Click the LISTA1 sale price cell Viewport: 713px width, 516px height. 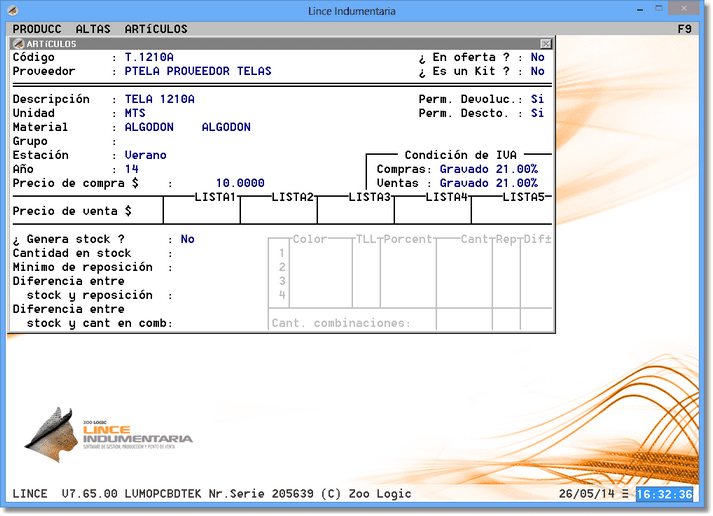click(201, 211)
